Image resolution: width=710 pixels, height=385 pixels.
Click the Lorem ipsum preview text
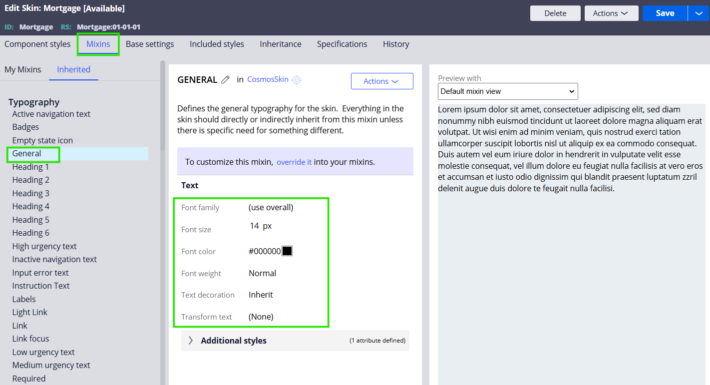570,149
